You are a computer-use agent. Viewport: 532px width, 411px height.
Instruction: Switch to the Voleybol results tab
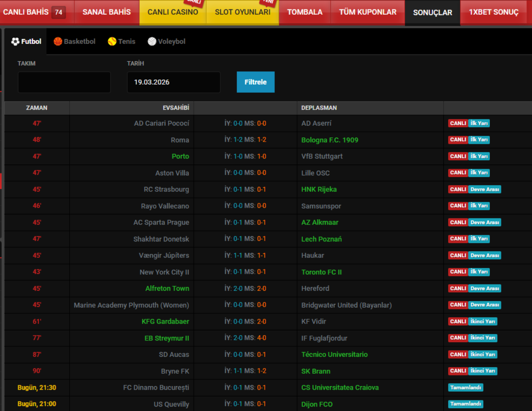pos(167,41)
